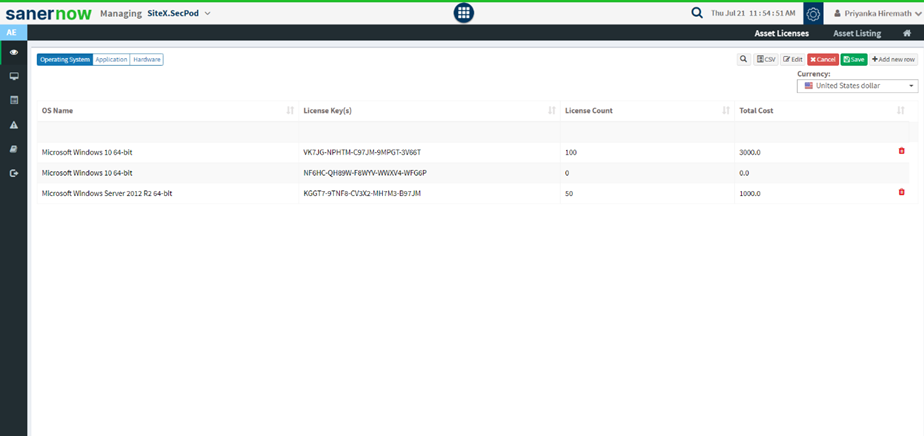Click the date and time display
This screenshot has width=924, height=436.
(x=753, y=13)
